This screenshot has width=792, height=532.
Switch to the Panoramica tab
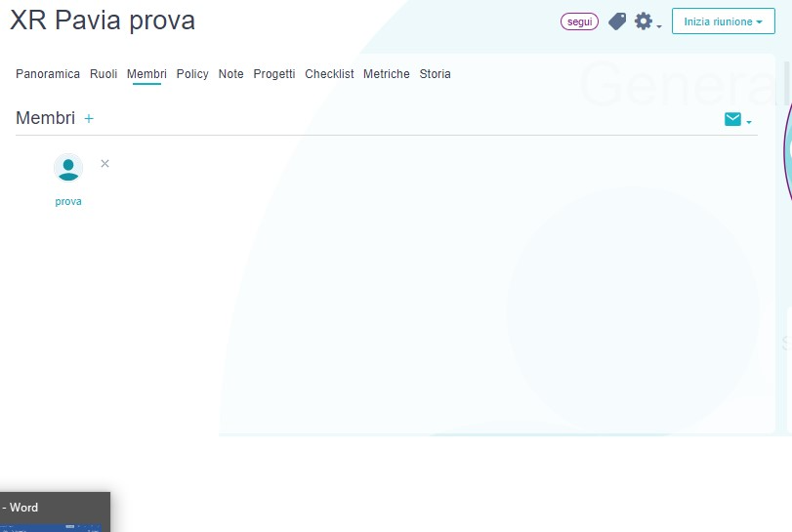(48, 74)
